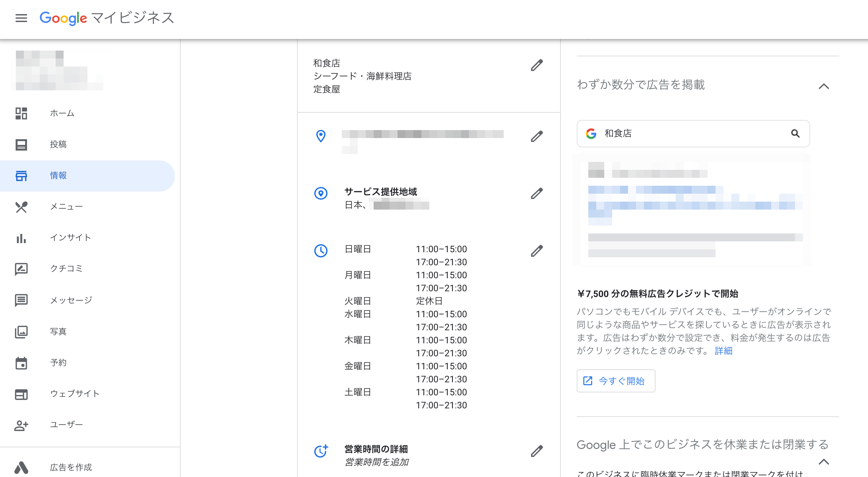Collapse the わずか数分で広告を掲載 section
The height and width of the screenshot is (477, 868).
824,86
